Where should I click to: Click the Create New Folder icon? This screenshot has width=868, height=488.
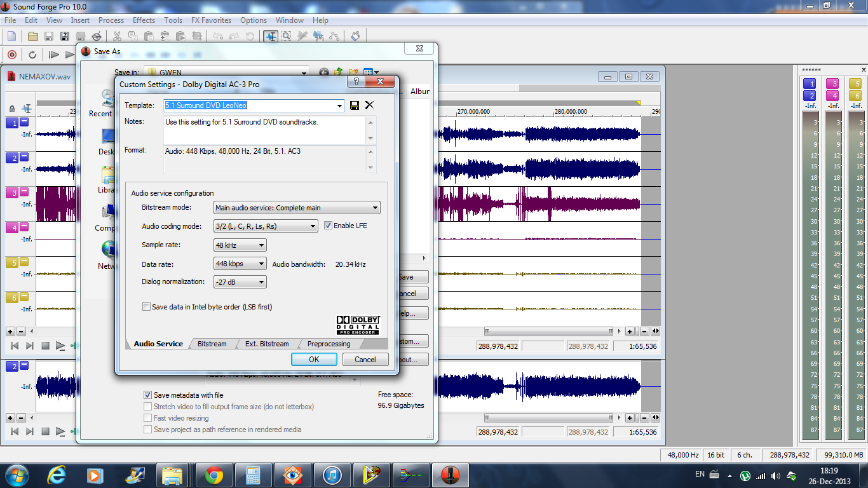(353, 72)
